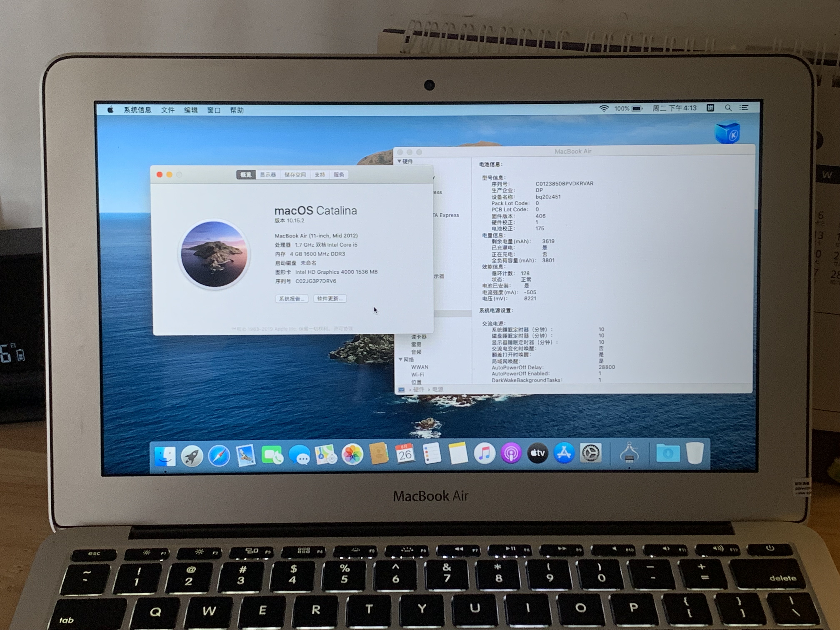Viewport: 840px width, 630px height.
Task: Click the menu bar clock 周二 下午4:13
Action: coord(674,108)
